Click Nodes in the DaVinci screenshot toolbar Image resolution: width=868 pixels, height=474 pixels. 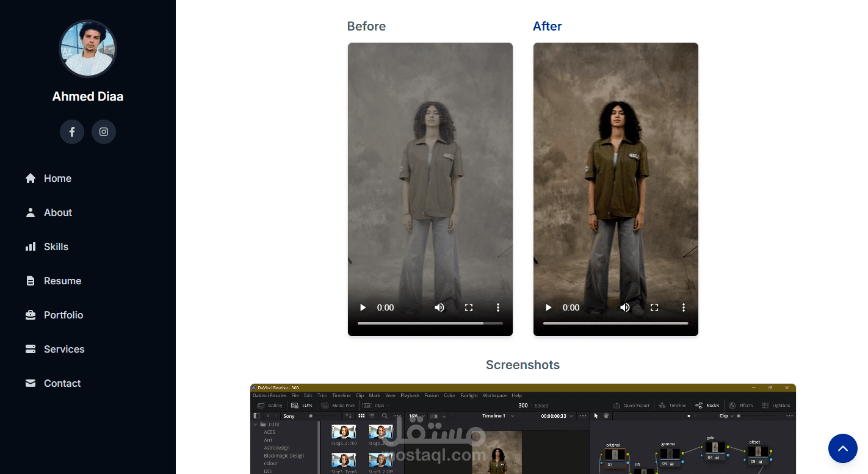tap(707, 405)
